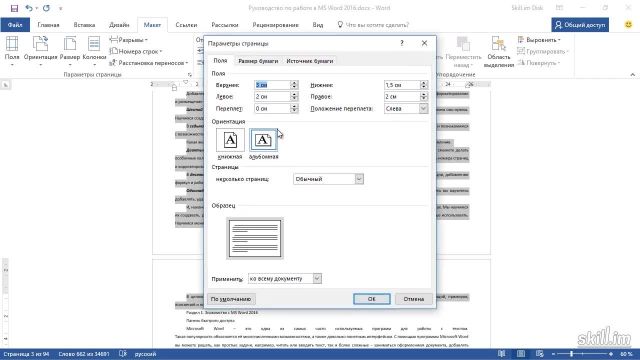Open the Рецензирование ribbon tab
This screenshot has height=360, width=640.
pyautogui.click(x=276, y=25)
